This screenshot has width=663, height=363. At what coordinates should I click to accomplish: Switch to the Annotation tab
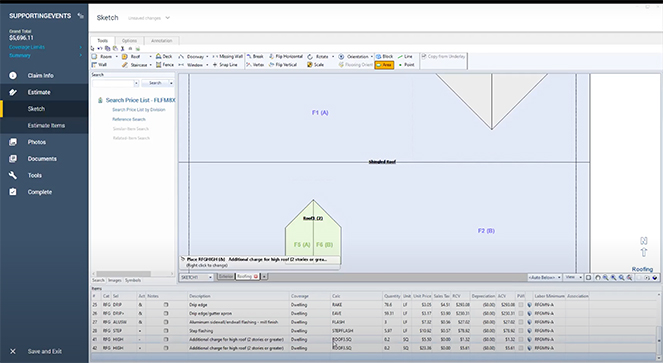[162, 41]
